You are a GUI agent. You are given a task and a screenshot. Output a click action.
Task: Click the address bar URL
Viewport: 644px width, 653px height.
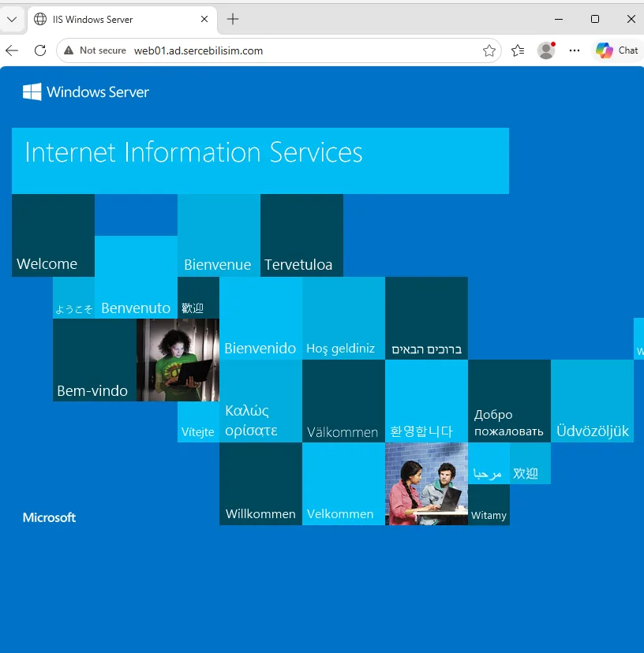pos(198,50)
